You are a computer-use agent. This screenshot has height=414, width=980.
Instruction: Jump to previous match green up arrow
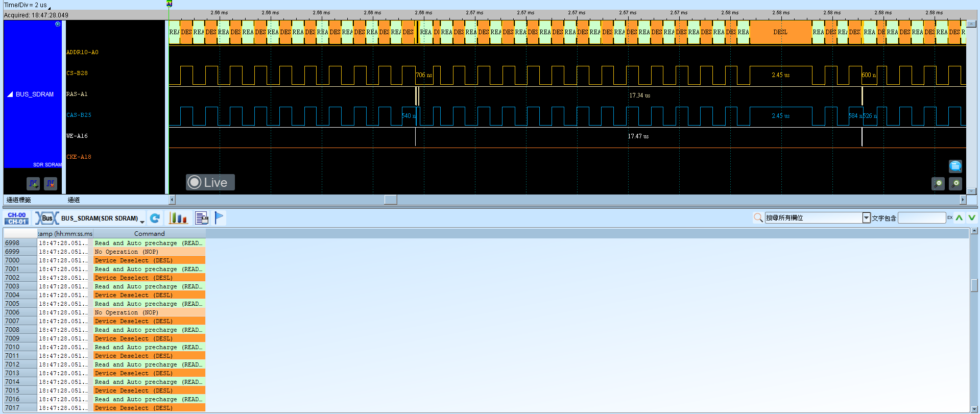coord(960,218)
